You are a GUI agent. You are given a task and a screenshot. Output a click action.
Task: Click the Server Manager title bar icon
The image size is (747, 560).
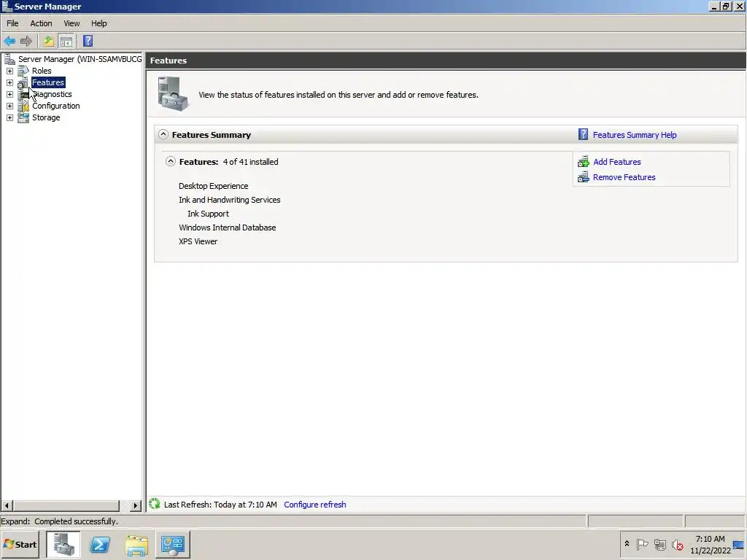pos(7,6)
